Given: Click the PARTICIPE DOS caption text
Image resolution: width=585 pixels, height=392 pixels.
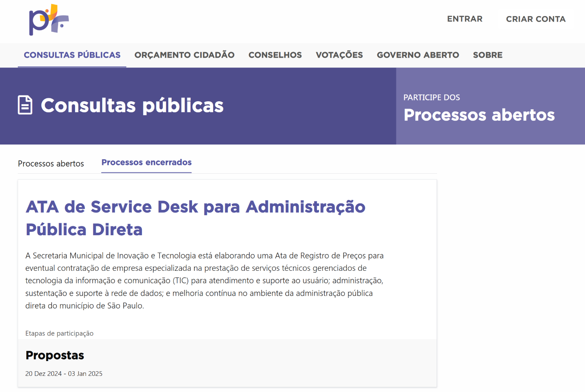Looking at the screenshot, I should pos(432,97).
